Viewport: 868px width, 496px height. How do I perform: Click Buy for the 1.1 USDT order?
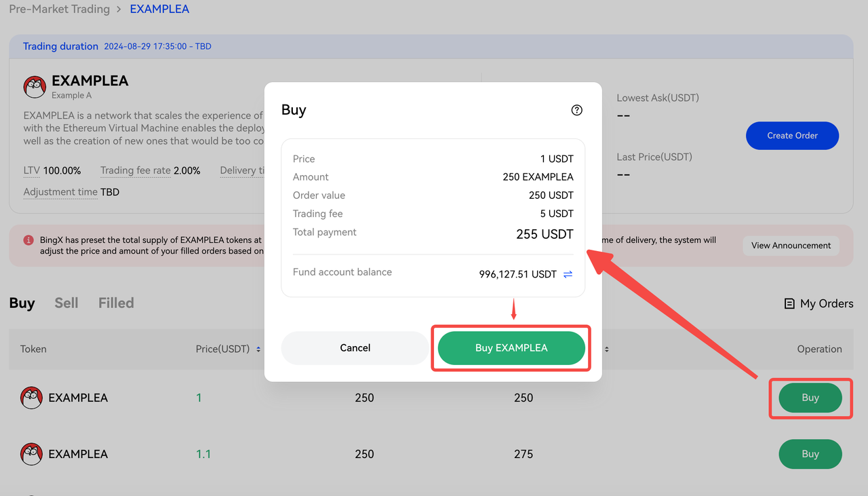[810, 454]
